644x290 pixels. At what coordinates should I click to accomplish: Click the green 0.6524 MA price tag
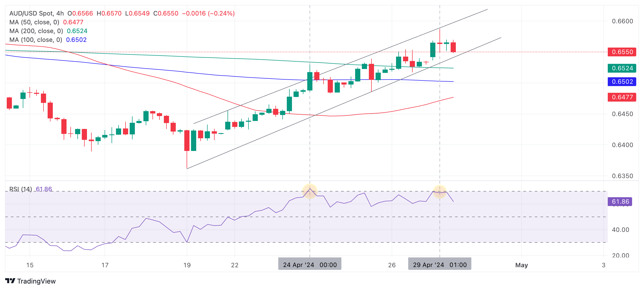[x=622, y=68]
